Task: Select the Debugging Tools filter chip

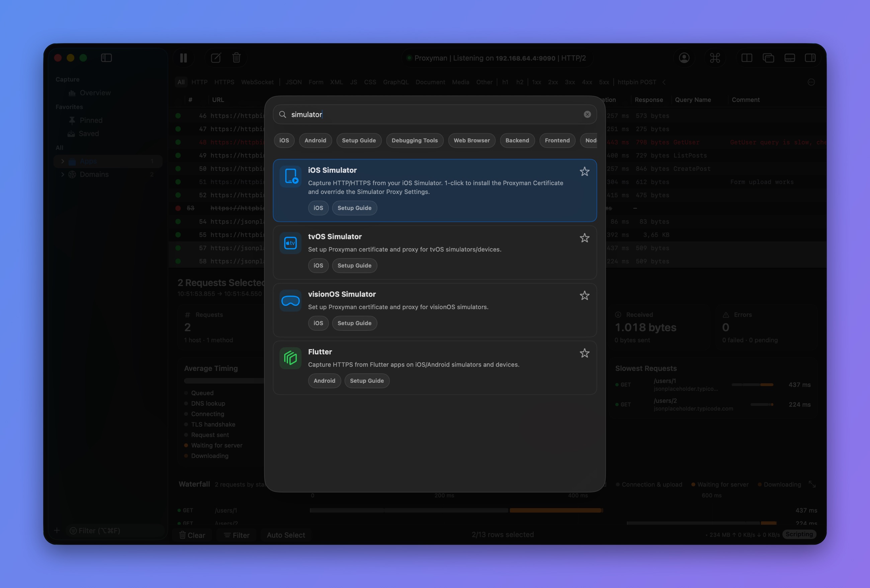Action: (x=414, y=140)
